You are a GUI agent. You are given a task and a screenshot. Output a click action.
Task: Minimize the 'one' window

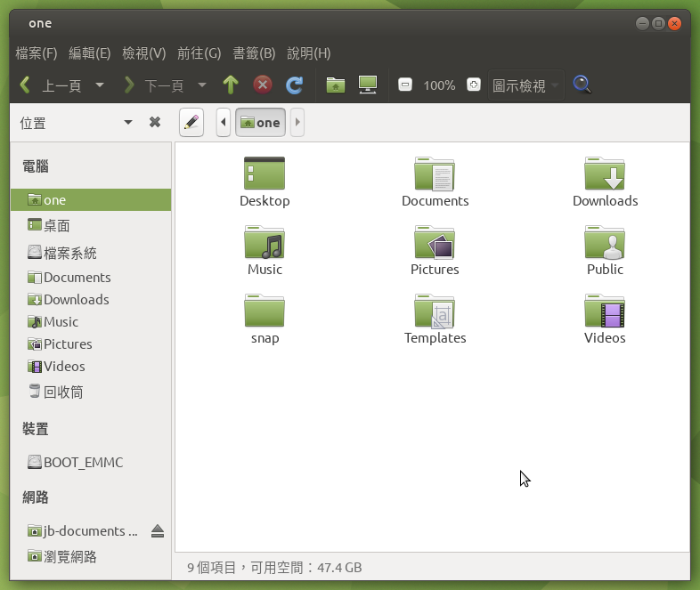(642, 23)
